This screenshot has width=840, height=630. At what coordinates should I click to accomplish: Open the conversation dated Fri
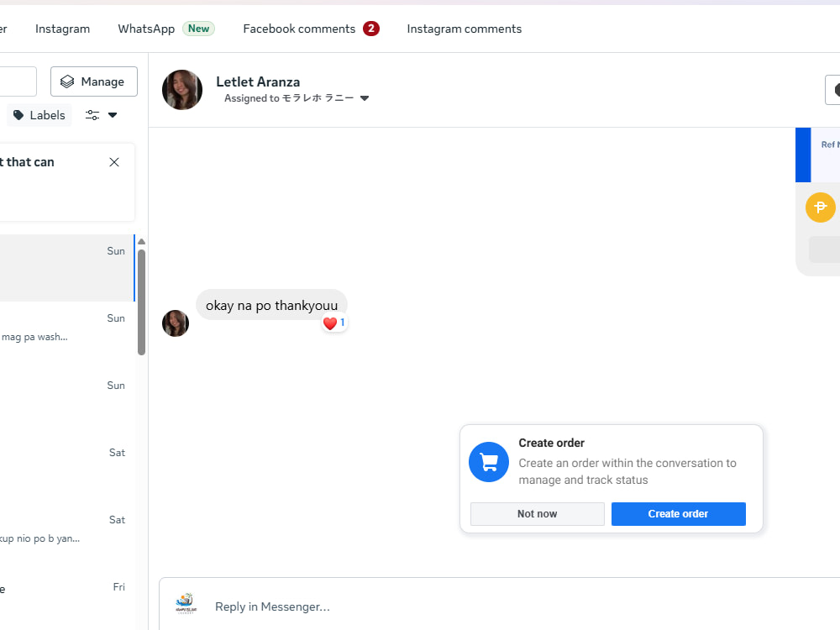(x=67, y=600)
